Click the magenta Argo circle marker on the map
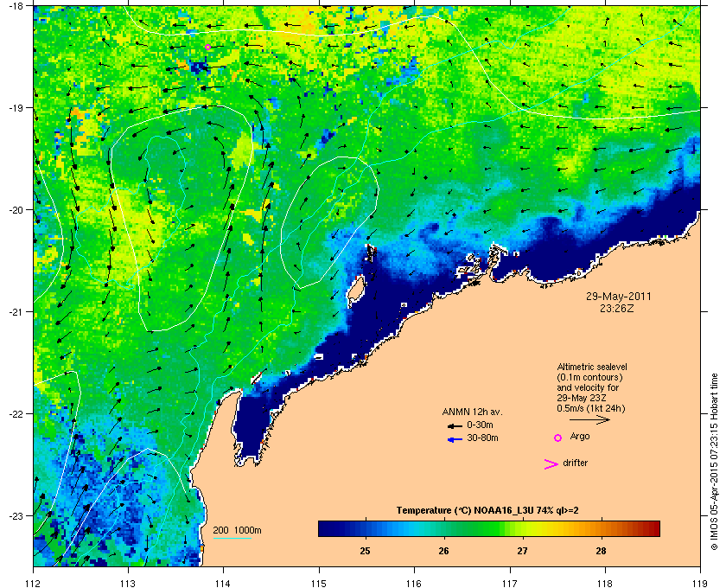726x588 pixels. [x=208, y=47]
